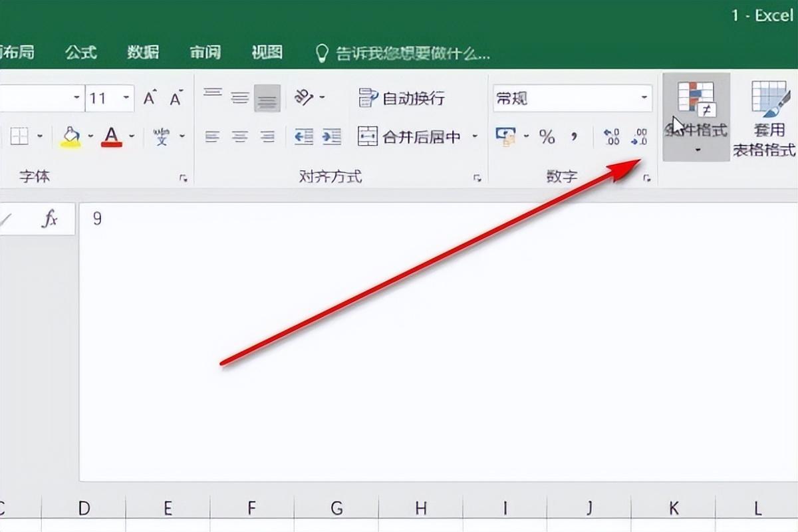Switch to 审阅 tab
The width and height of the screenshot is (798, 532).
[205, 52]
